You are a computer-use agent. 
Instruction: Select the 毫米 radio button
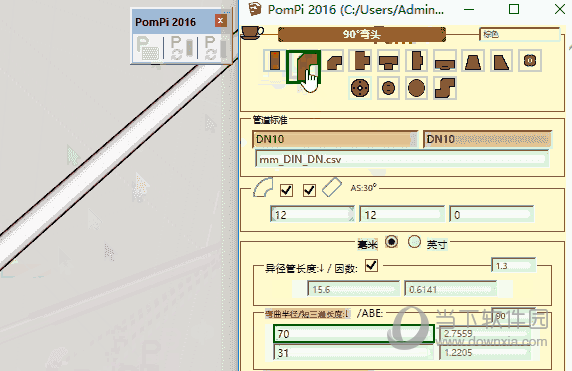391,241
